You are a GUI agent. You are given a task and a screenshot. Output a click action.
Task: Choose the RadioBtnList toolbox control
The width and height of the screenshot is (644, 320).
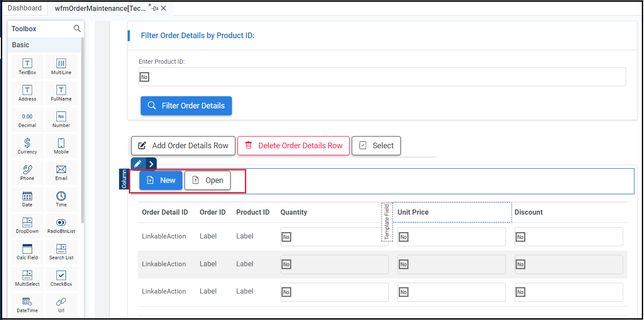(61, 225)
